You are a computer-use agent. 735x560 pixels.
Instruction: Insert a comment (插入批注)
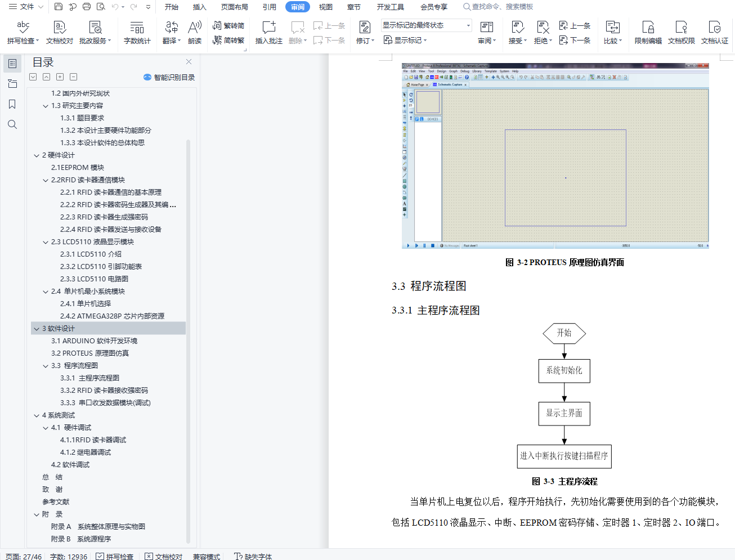point(269,32)
